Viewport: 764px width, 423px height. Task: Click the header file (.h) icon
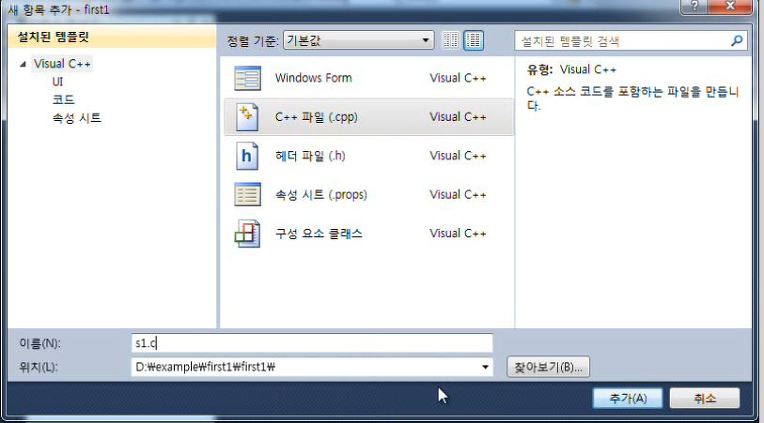247,156
